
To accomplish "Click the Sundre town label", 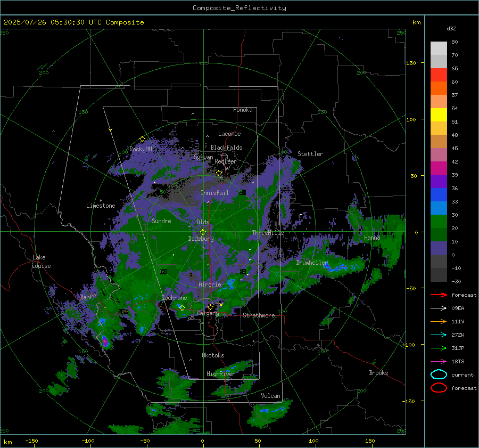I will coord(161,221).
